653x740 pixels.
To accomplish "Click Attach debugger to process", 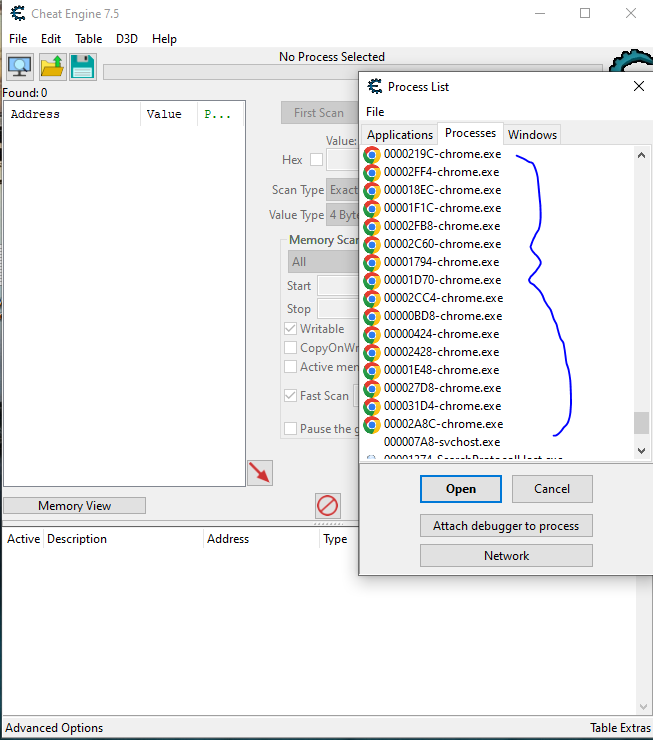I will coord(506,526).
